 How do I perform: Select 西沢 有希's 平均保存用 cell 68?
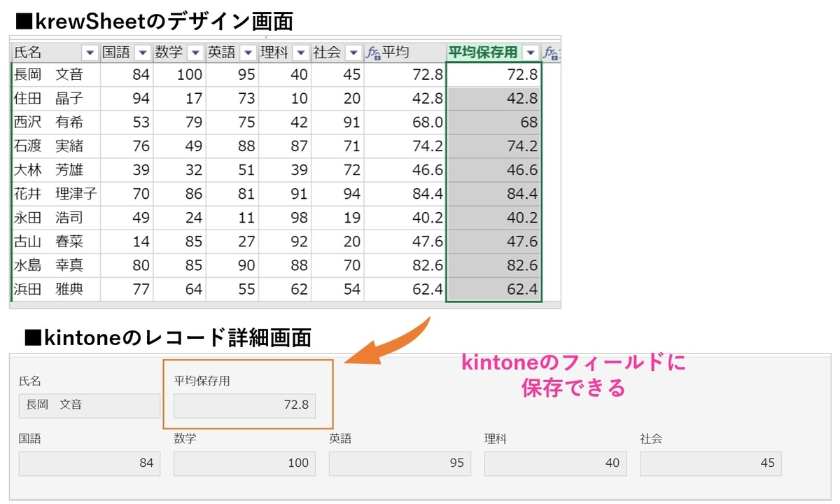[x=493, y=122]
